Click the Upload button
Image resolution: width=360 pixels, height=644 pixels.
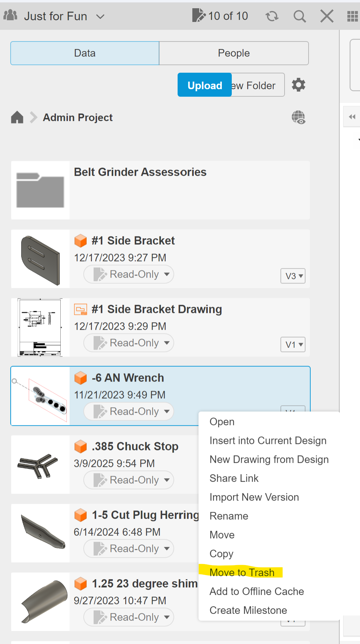click(205, 85)
